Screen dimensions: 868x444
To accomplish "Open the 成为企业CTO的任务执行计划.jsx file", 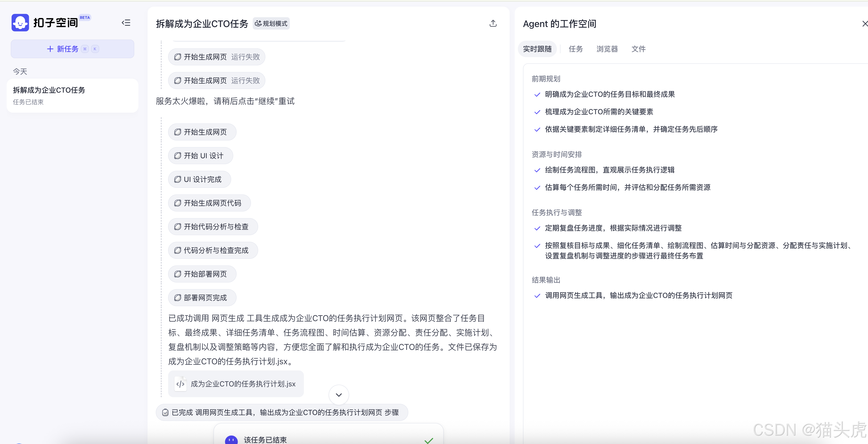I will (243, 384).
